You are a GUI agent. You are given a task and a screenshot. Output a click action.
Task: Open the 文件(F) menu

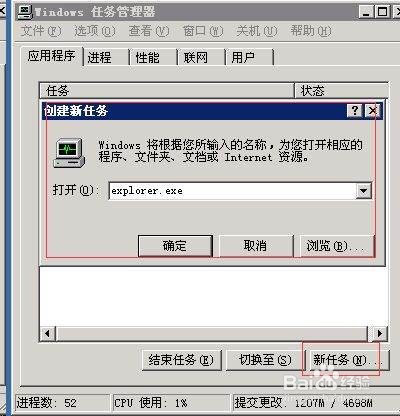[41, 31]
